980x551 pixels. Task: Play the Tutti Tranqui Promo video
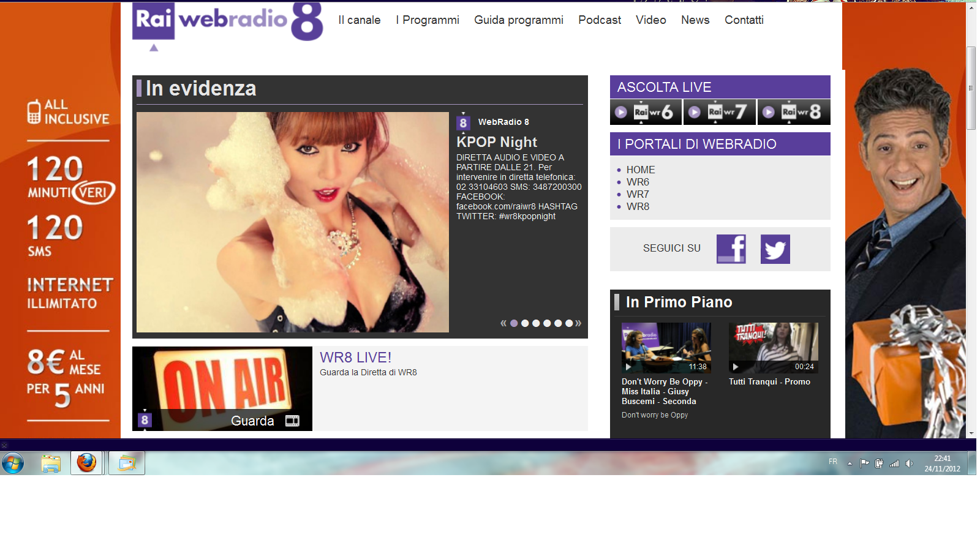pos(773,348)
